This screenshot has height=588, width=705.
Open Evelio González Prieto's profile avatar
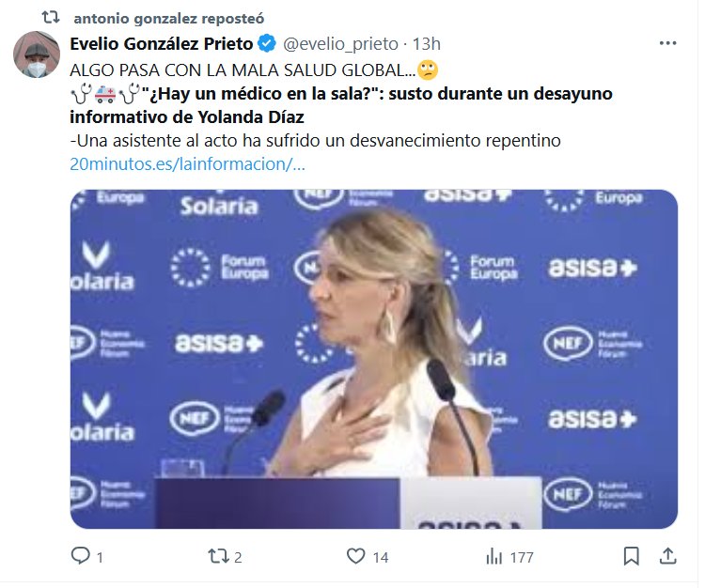37,54
